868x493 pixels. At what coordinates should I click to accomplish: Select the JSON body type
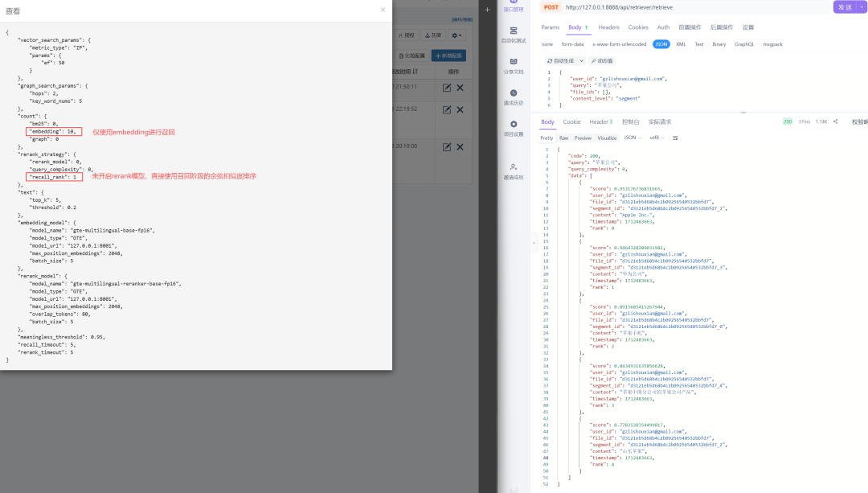tap(661, 44)
